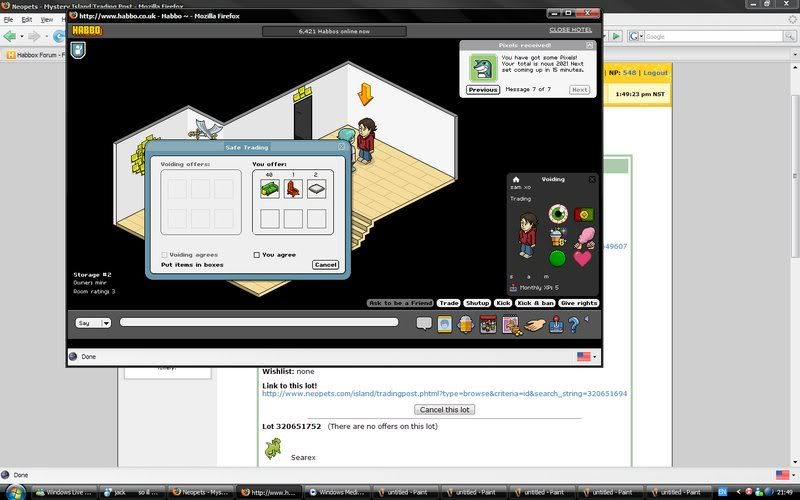Image resolution: width=800 pixels, height=500 pixels.
Task: Open the 'Say' chat mode dropdown
Action: click(x=91, y=322)
